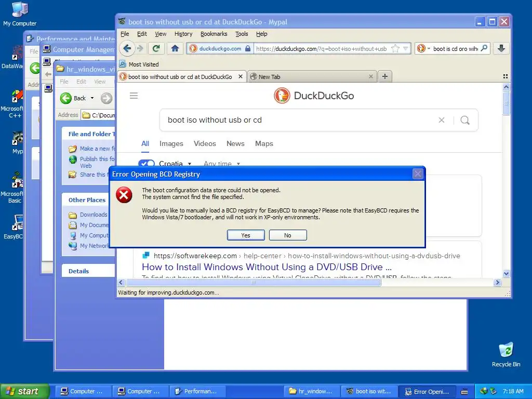Select the All results tab
Screen dimensions: 532x399
pyautogui.click(x=145, y=143)
